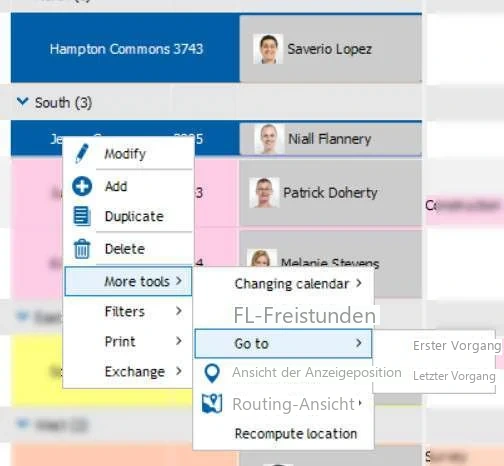Collapse the South (3) group

click(22, 101)
